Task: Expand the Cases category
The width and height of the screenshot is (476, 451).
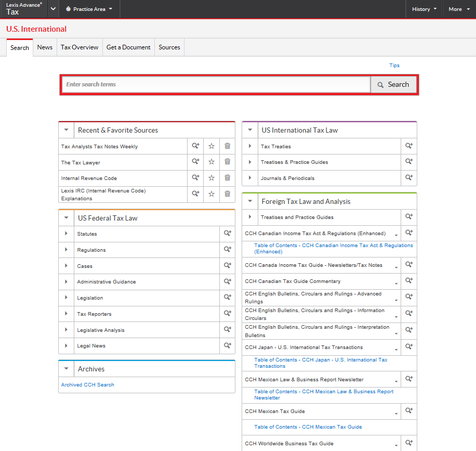Action: (66, 266)
